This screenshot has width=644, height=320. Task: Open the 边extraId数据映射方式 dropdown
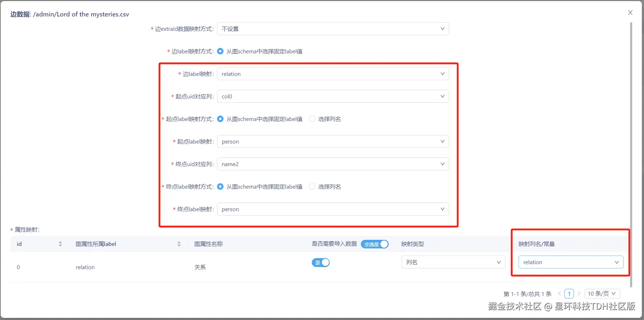click(333, 29)
